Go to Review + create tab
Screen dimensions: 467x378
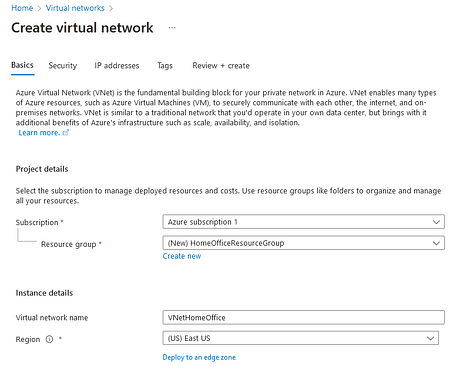[221, 66]
